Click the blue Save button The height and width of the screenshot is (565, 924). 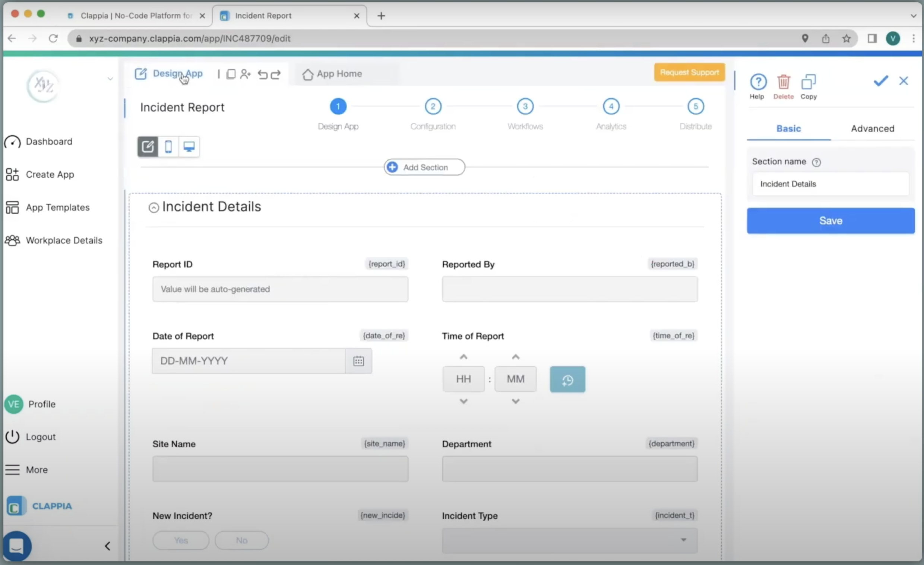click(830, 221)
